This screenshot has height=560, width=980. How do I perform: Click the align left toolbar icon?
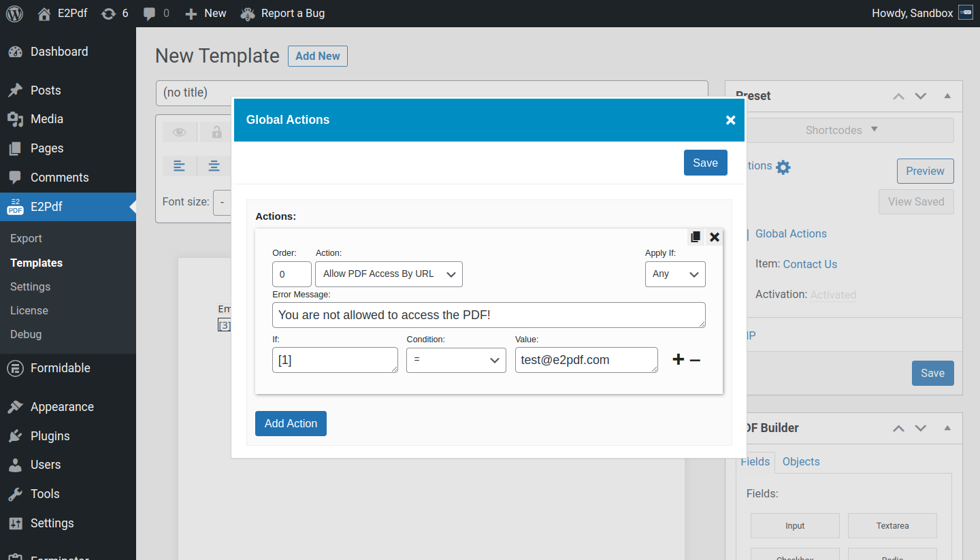coord(179,166)
